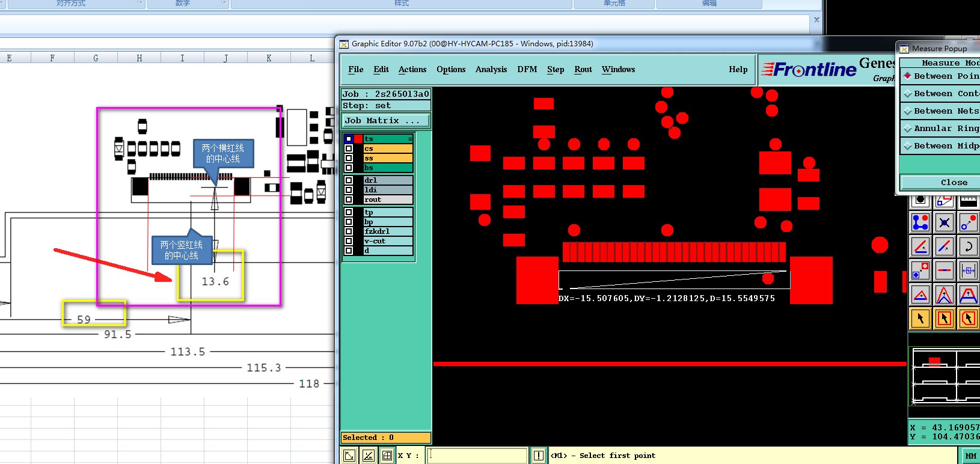The height and width of the screenshot is (464, 980).
Task: Click the blue square and red circle tool icon
Action: pyautogui.click(x=920, y=270)
